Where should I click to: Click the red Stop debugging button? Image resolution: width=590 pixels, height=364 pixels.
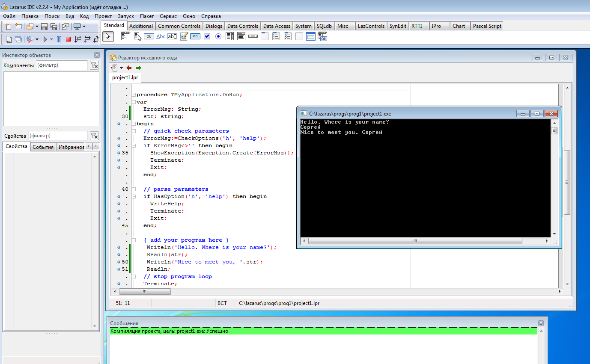point(68,39)
